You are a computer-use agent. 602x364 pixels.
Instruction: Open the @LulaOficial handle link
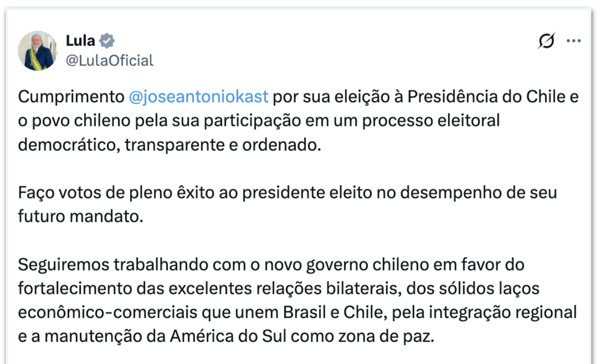(x=109, y=61)
